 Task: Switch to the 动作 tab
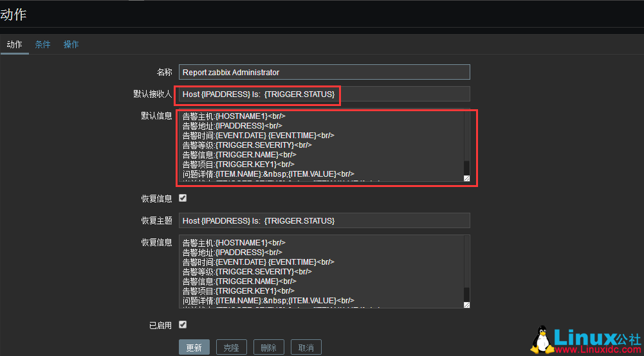(x=14, y=45)
